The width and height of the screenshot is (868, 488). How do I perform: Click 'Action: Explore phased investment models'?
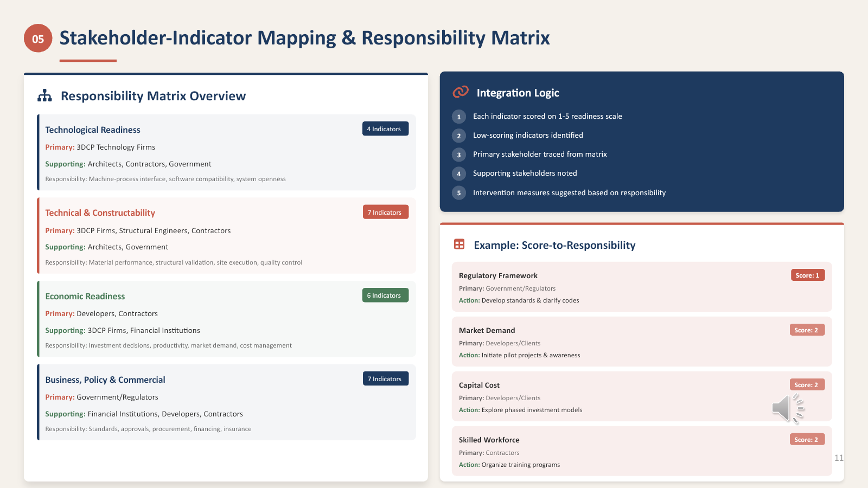click(521, 410)
